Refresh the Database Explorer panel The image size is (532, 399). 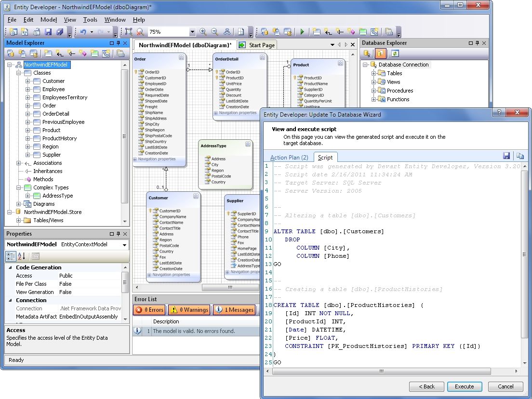pyautogui.click(x=395, y=53)
